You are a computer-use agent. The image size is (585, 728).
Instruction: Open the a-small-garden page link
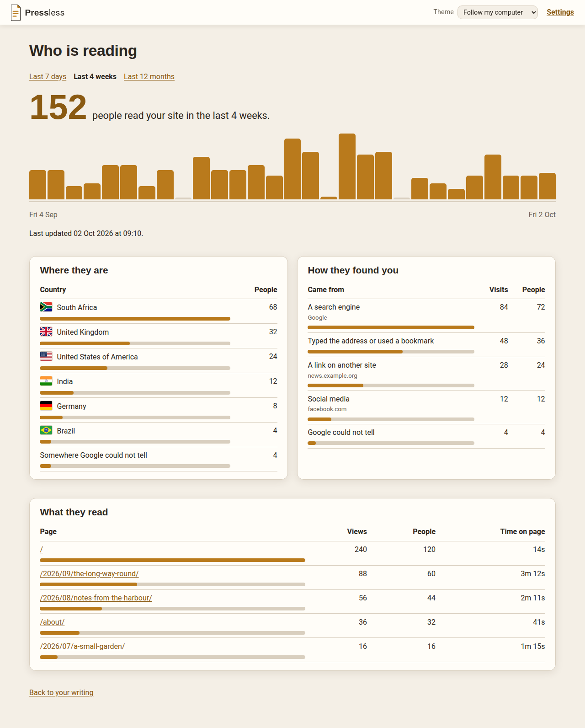[82, 646]
